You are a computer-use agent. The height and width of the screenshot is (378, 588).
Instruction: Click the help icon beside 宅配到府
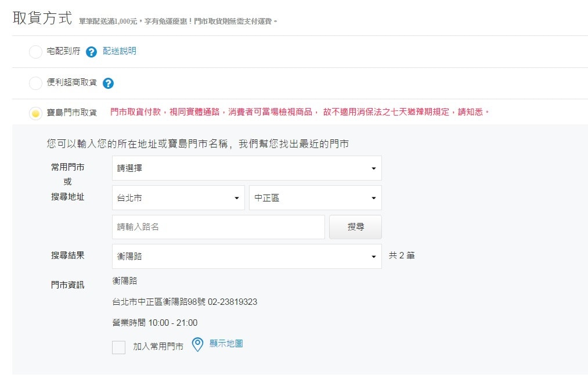pos(91,52)
